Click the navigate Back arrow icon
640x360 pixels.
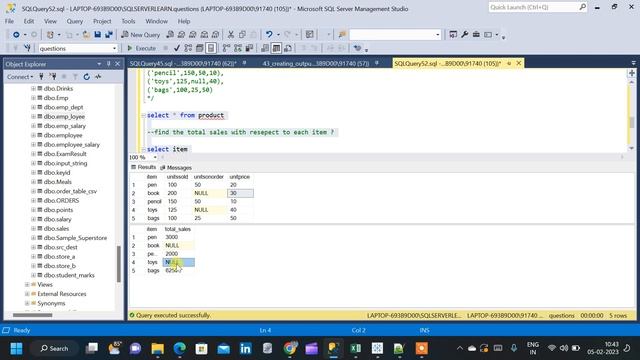pos(16,35)
